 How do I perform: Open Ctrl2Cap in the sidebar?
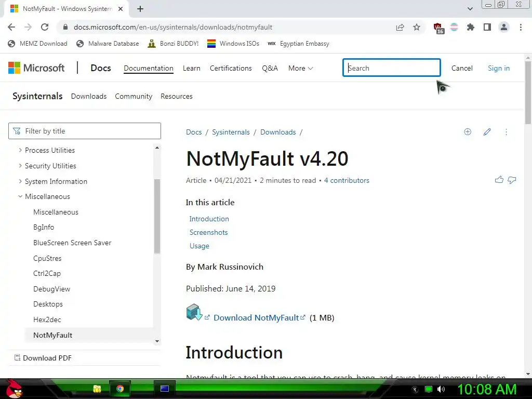pyautogui.click(x=47, y=273)
